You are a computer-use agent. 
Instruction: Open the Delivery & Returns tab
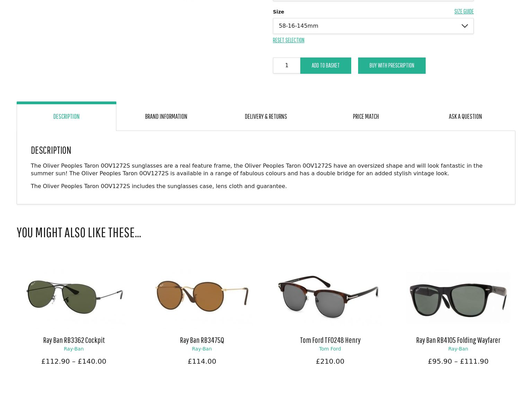point(266,116)
